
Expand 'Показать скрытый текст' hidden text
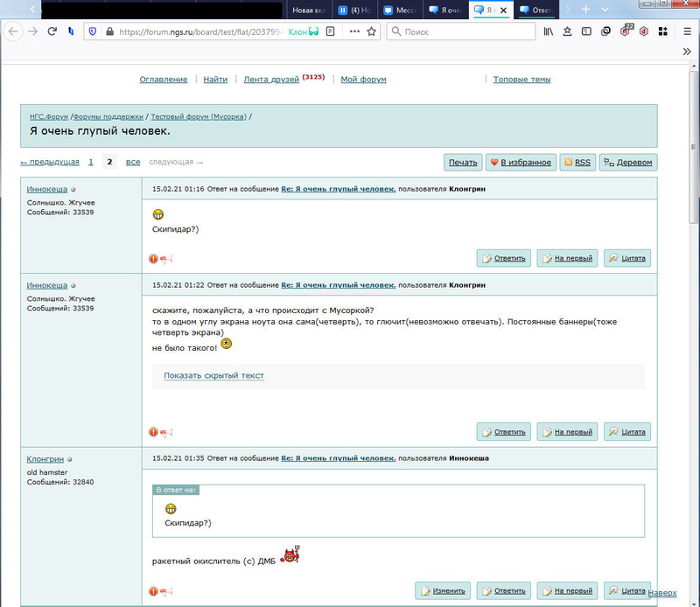[213, 375]
